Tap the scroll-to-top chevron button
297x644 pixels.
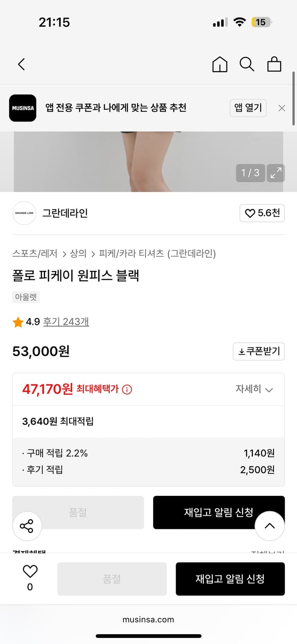[270, 526]
